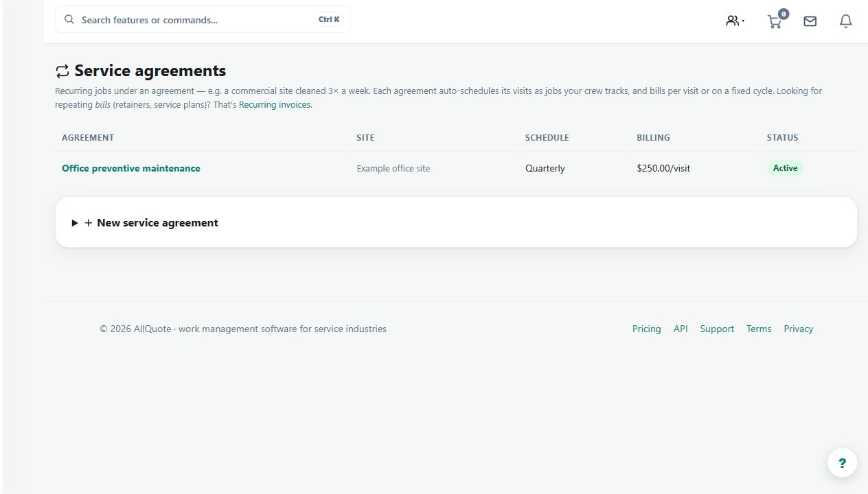Viewport: 868px width, 494px height.
Task: Open the mail envelope icon
Action: 810,21
